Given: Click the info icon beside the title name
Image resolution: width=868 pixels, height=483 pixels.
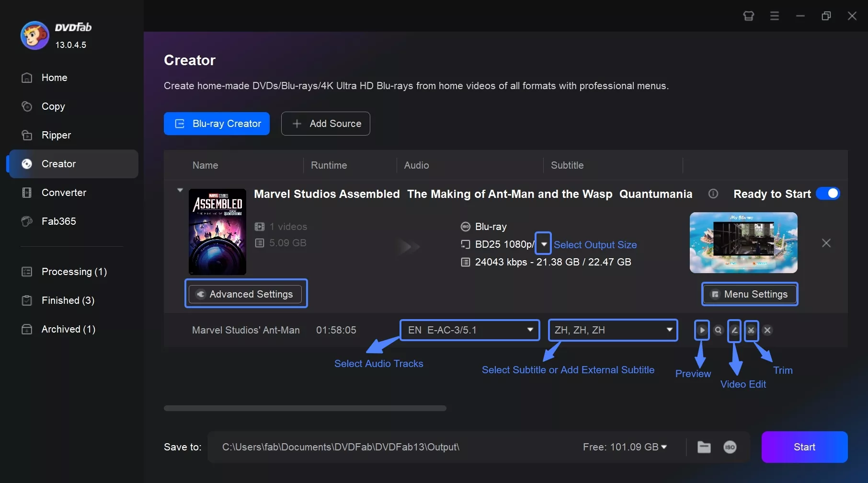Looking at the screenshot, I should click(x=713, y=194).
